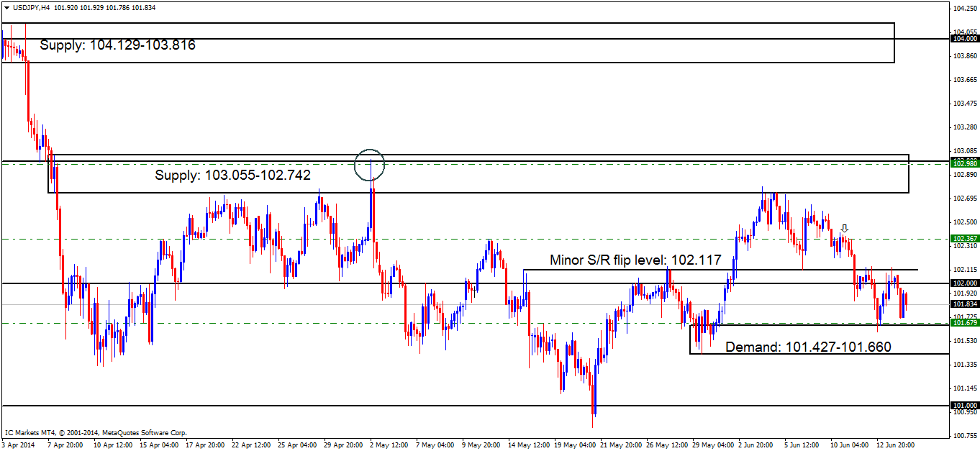Click the 103.860 price axis label
Image resolution: width=980 pixels, height=451 pixels.
point(964,55)
